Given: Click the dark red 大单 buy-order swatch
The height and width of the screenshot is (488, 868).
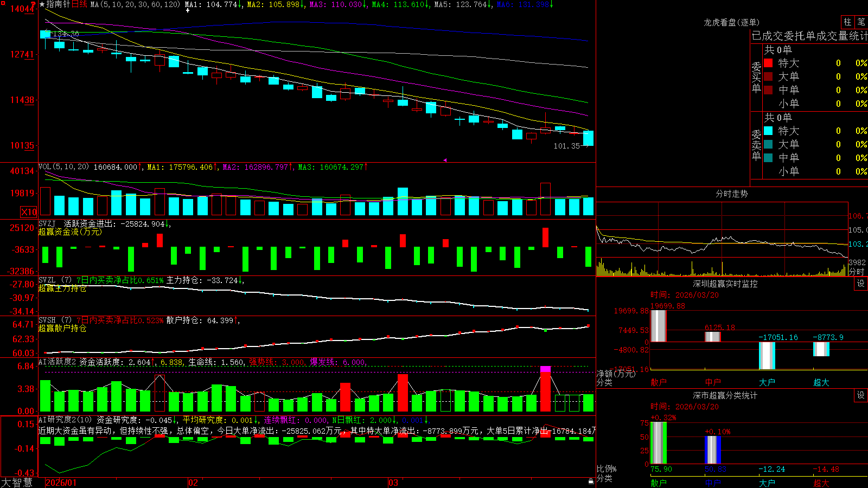Looking at the screenshot, I should [x=768, y=76].
